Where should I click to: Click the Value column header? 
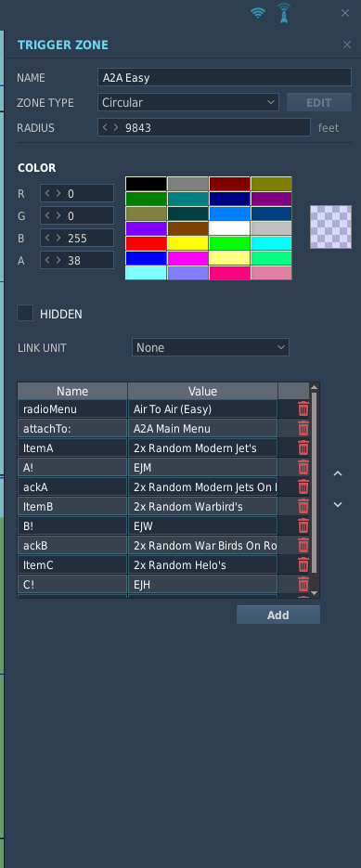click(x=202, y=391)
